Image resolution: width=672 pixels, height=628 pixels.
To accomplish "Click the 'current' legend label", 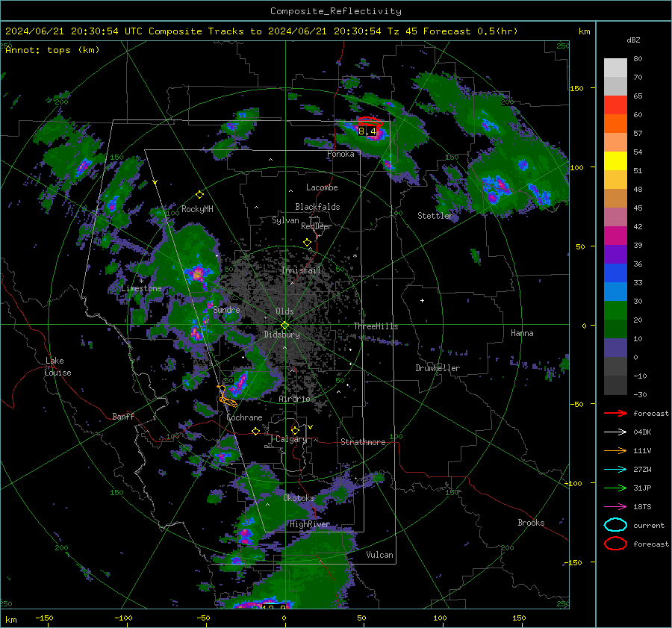I will click(x=649, y=525).
